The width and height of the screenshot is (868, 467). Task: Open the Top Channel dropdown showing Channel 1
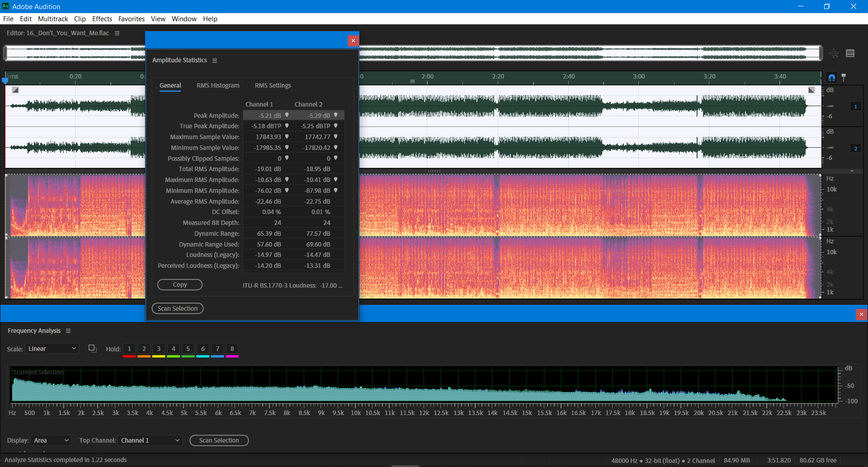tap(150, 440)
